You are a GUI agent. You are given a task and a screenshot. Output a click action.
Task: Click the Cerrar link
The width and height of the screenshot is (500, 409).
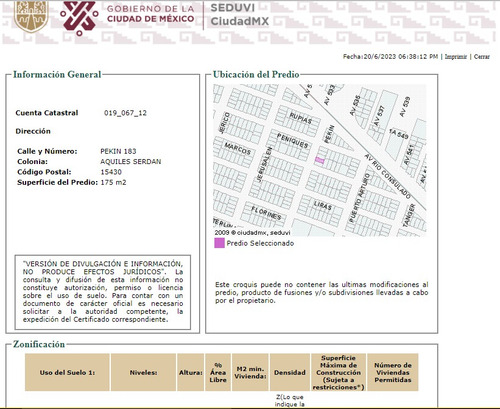tap(482, 57)
